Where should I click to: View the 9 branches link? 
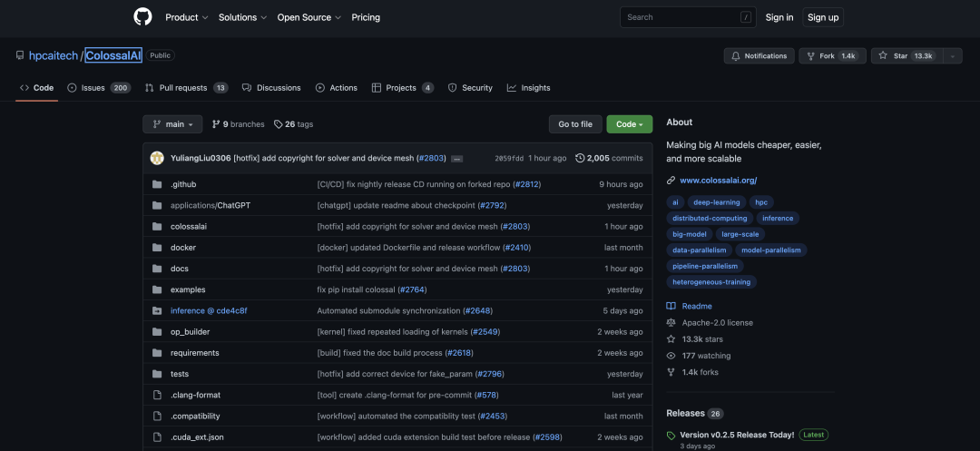click(238, 124)
